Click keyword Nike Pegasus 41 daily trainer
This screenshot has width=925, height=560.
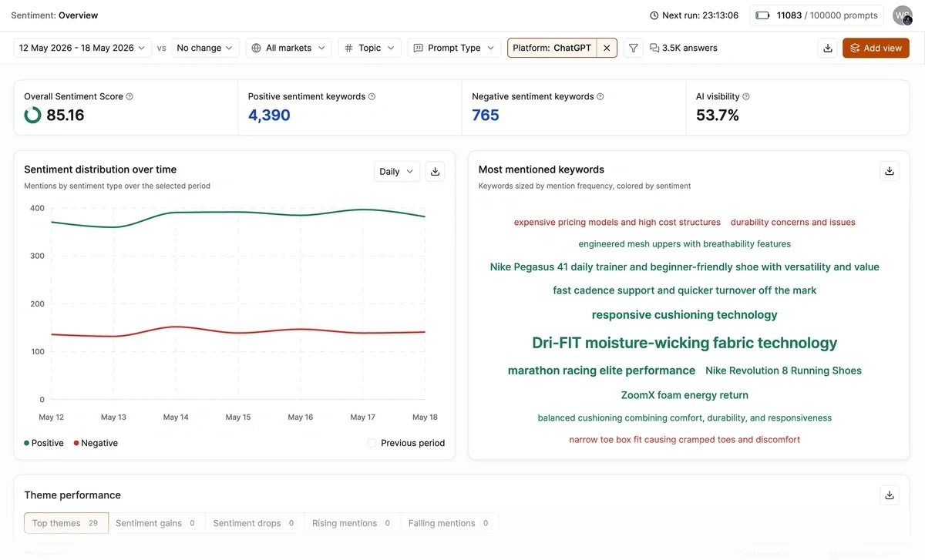684,267
